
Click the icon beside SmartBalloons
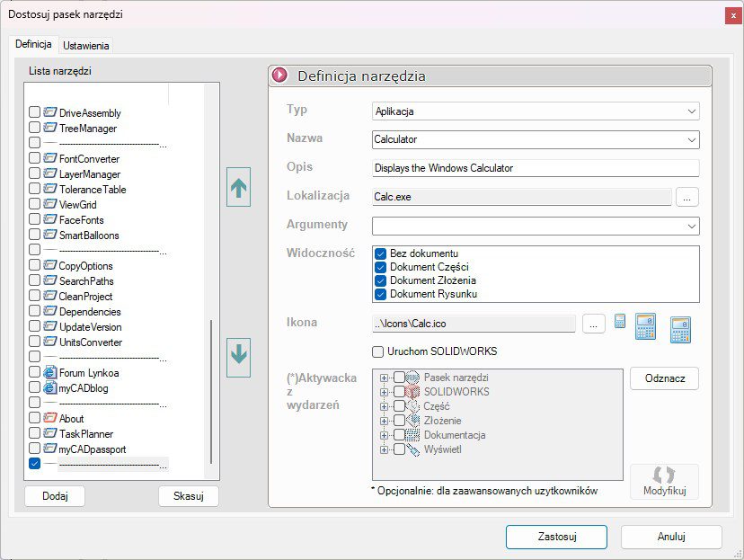coord(49,234)
